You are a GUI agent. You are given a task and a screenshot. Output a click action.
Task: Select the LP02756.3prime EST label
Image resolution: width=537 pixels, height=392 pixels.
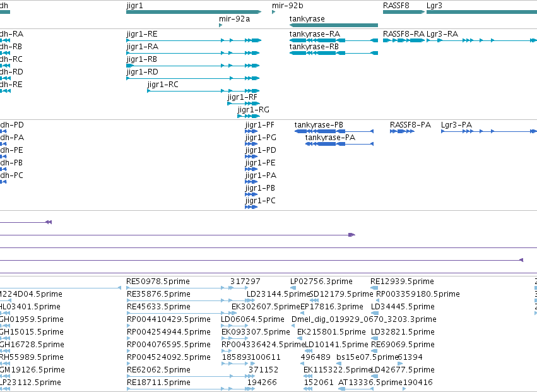pos(321,282)
